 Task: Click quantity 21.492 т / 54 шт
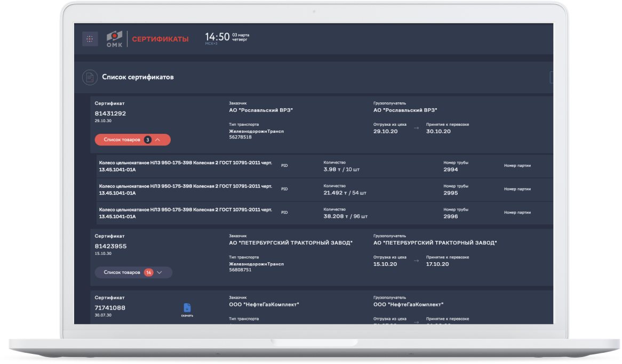click(345, 193)
